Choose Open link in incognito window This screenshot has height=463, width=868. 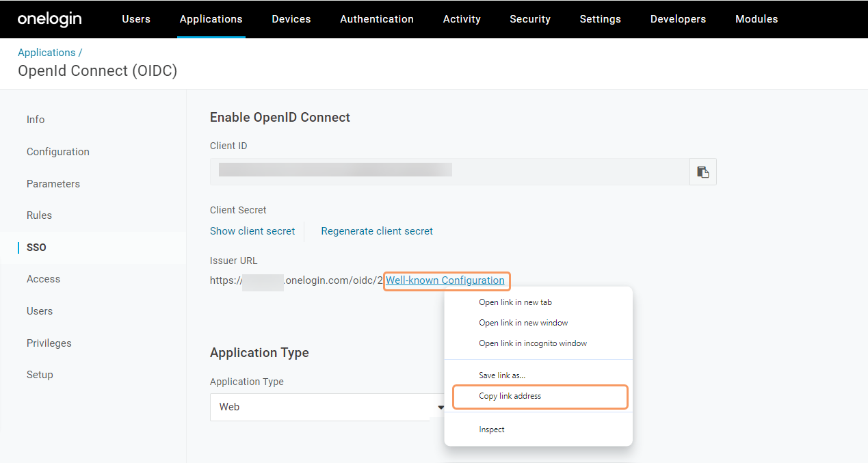click(x=532, y=343)
